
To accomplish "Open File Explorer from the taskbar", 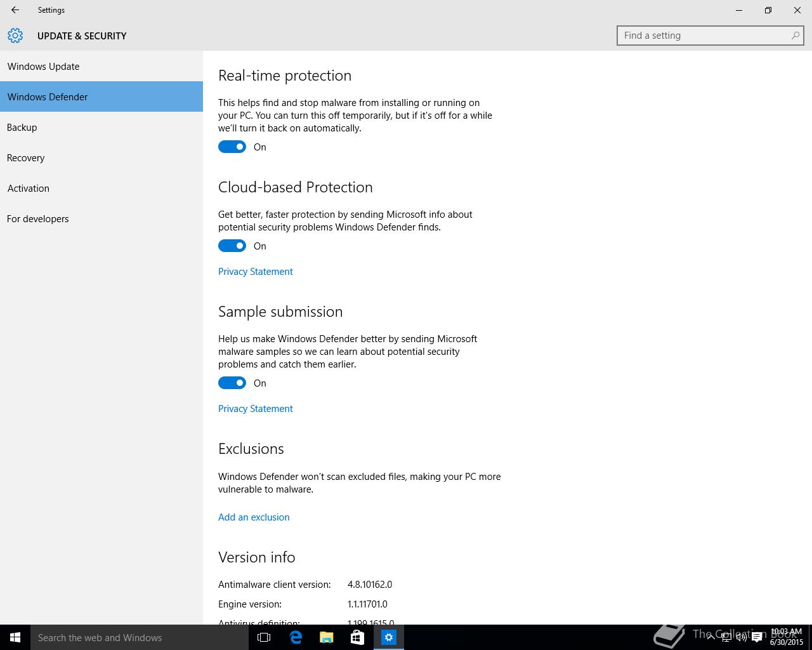I will tap(326, 637).
